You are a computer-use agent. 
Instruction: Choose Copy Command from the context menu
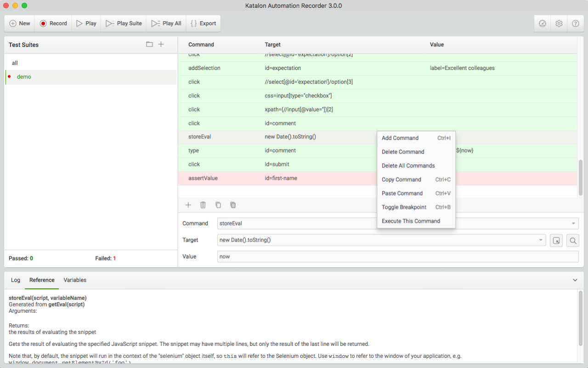(416, 179)
